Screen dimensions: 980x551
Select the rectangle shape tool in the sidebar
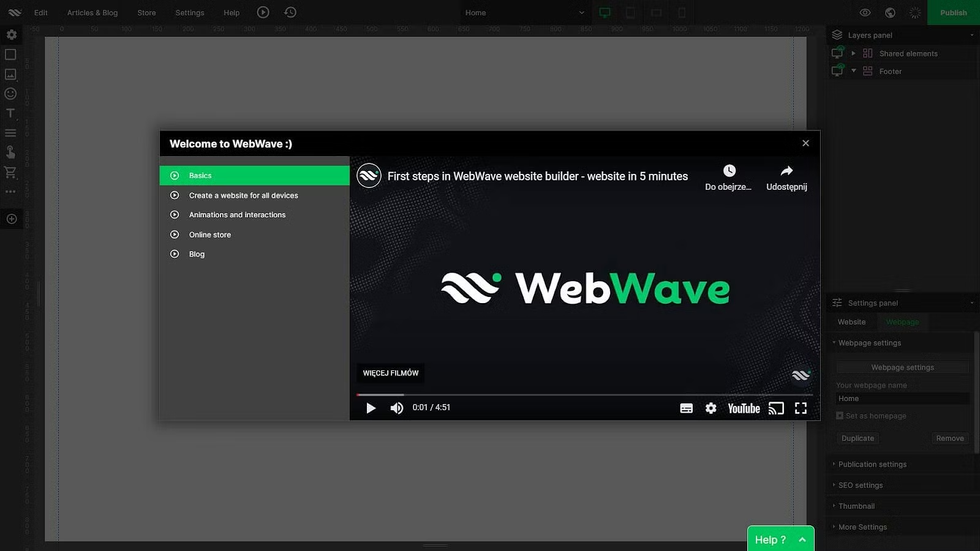pos(10,54)
